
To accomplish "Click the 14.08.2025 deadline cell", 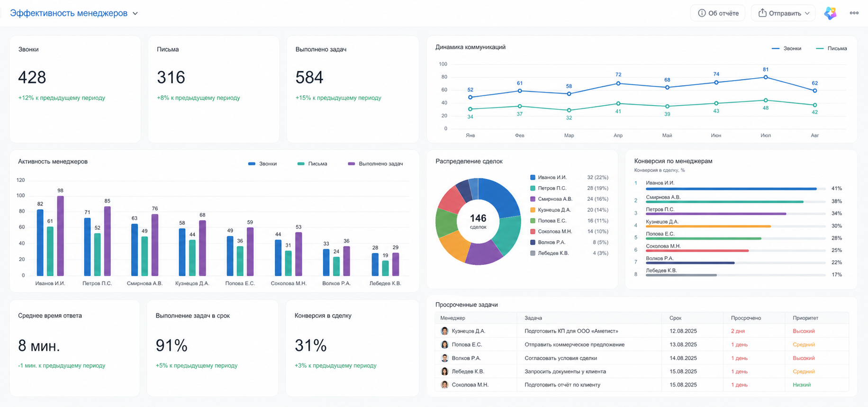I will pos(683,358).
